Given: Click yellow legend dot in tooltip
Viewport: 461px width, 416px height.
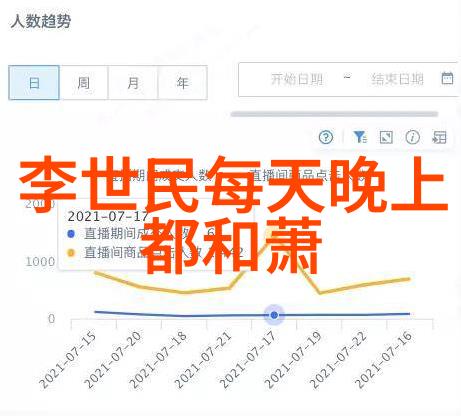Looking at the screenshot, I should 71,253.
